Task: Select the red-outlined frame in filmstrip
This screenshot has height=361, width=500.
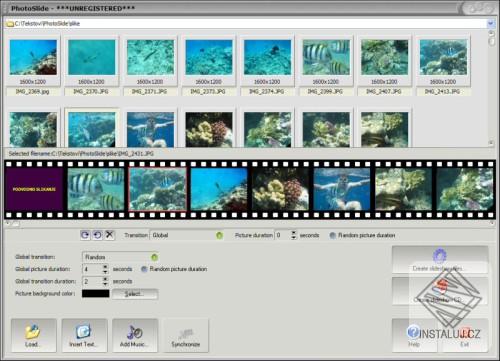Action: (157, 189)
